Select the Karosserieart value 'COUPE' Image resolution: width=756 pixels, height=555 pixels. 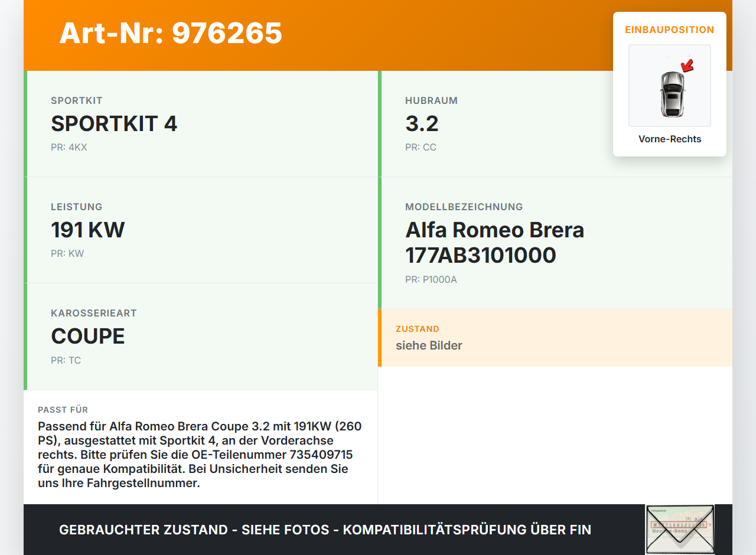point(87,336)
